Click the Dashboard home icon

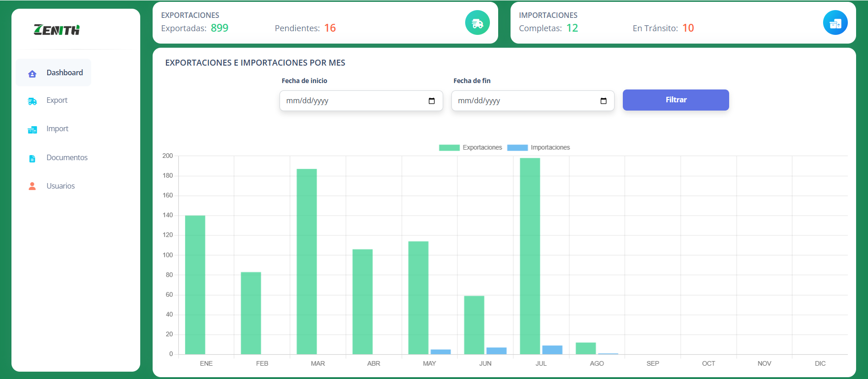click(x=32, y=73)
